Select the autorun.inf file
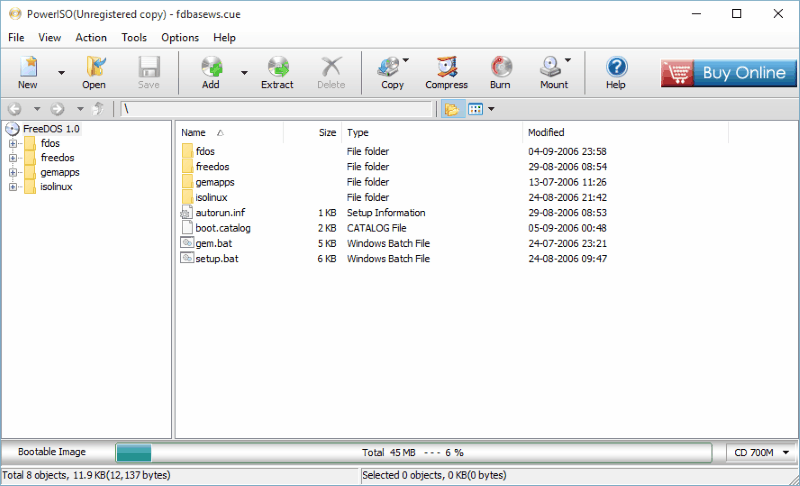Image resolution: width=800 pixels, height=486 pixels. (x=220, y=213)
